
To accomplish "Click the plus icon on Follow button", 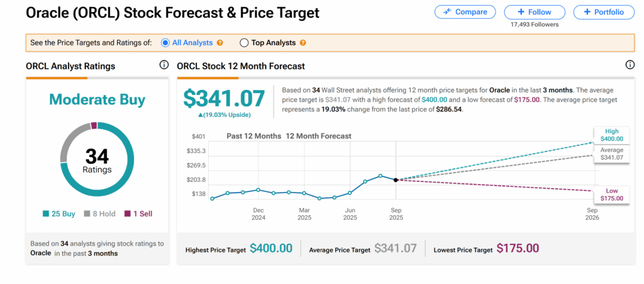I will 521,12.
